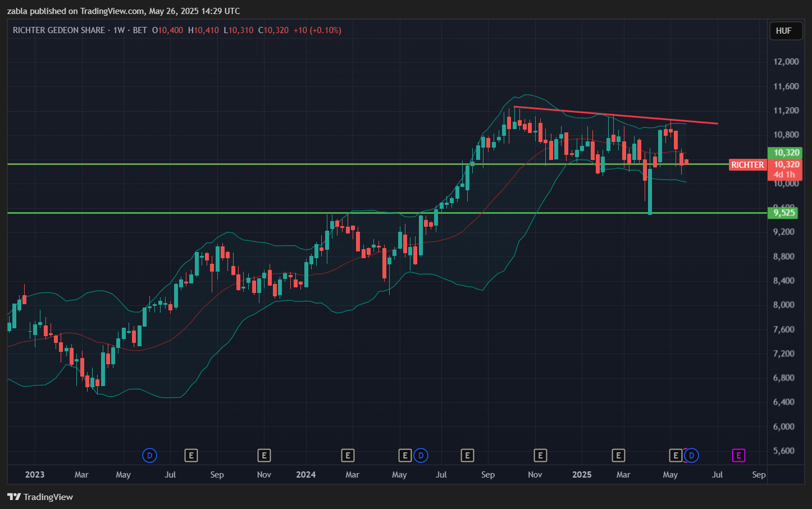Screen dimensions: 812x509
Task: Select the open value O10,400
Action: tap(168, 30)
